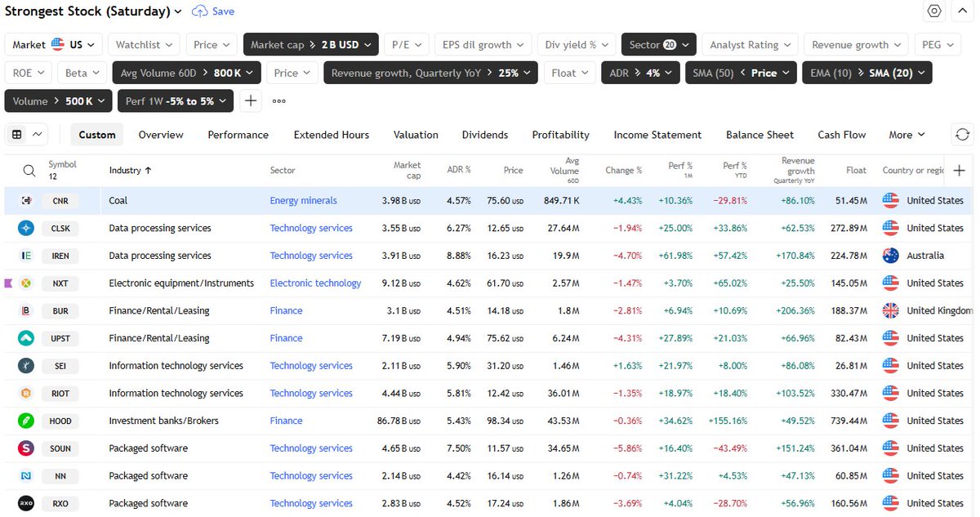Image resolution: width=980 pixels, height=517 pixels.
Task: Switch to the Performance tab
Action: (x=238, y=135)
